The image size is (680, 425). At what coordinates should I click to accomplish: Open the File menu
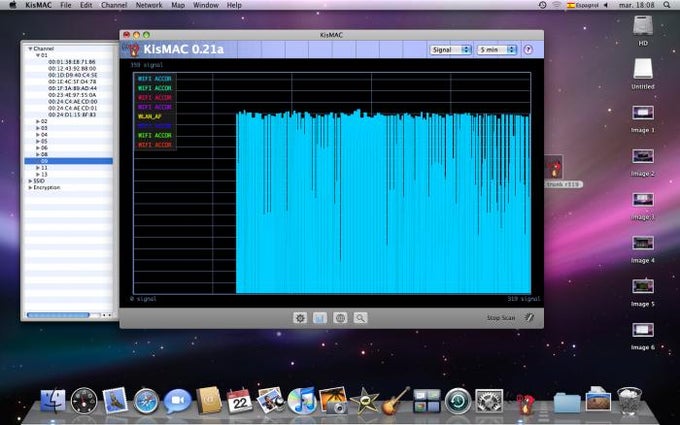[65, 5]
